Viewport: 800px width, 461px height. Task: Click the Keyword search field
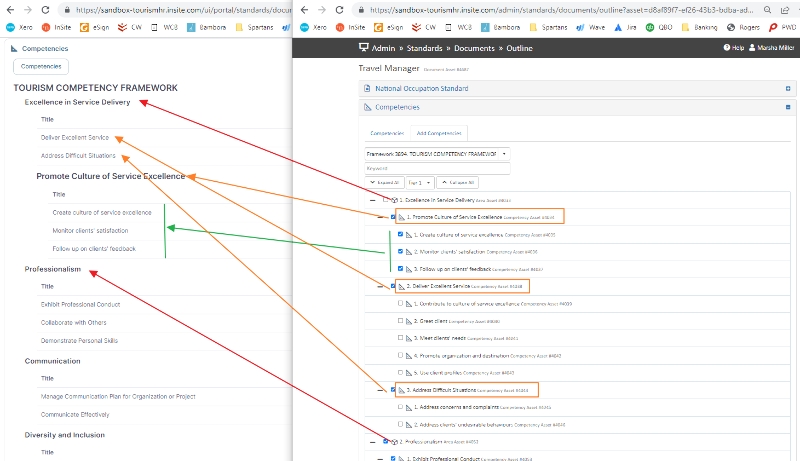click(438, 168)
